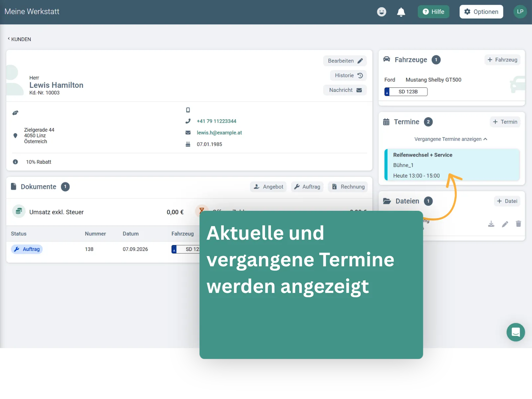Screen dimensions: 532x399
Task: Open Reifenwechsel + Service appointment
Action: 452,165
